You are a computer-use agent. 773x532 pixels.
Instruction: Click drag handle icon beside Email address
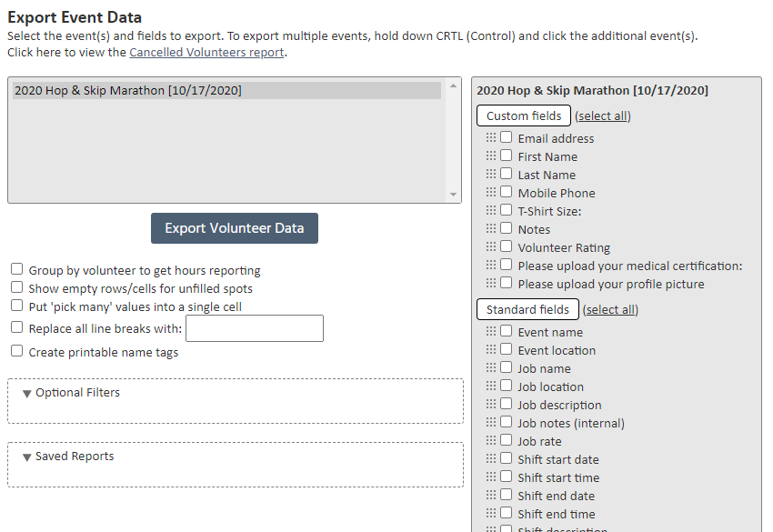pos(491,137)
